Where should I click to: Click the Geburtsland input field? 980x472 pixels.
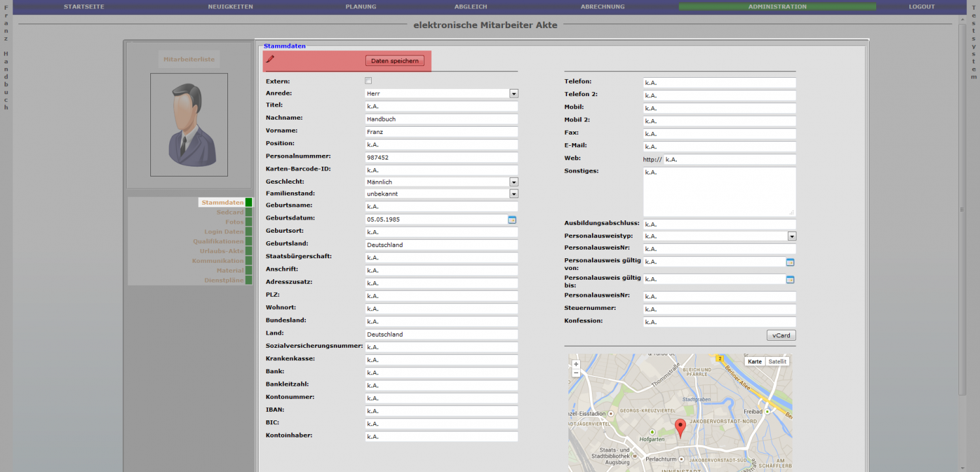pos(442,245)
